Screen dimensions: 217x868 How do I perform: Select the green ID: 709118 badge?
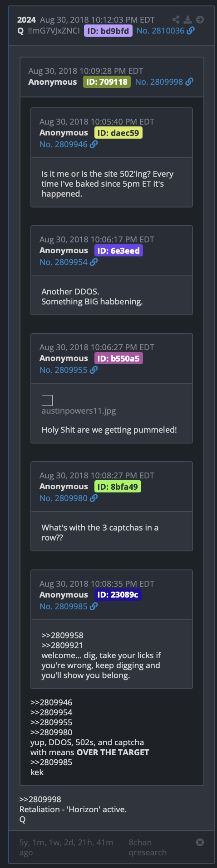click(x=107, y=82)
